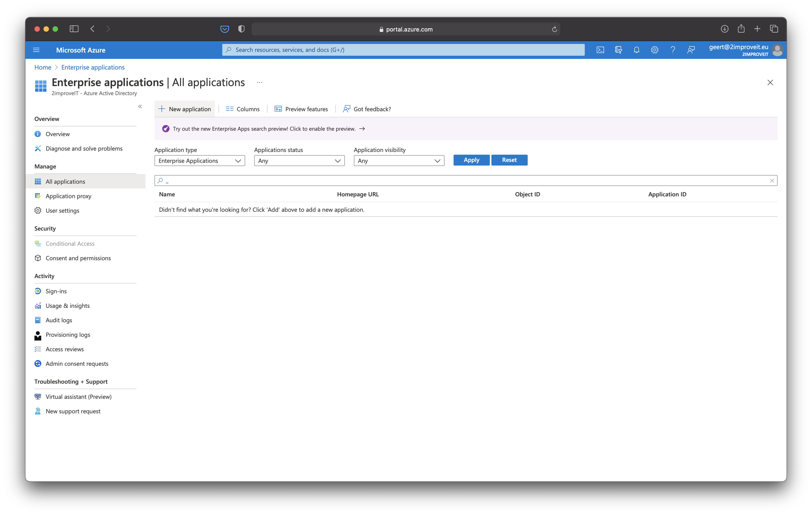
Task: Open portal settings gear
Action: pos(655,50)
